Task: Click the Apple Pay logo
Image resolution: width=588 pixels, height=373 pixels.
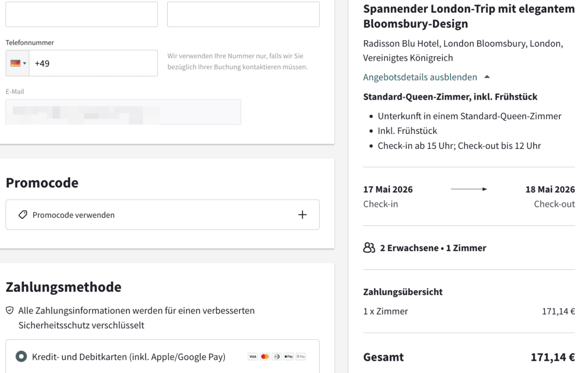Action: 289,356
